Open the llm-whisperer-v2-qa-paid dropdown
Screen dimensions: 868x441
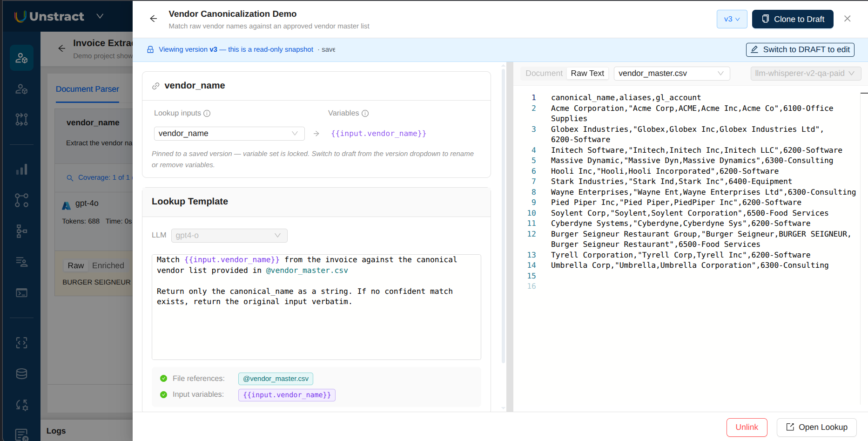[x=806, y=74]
